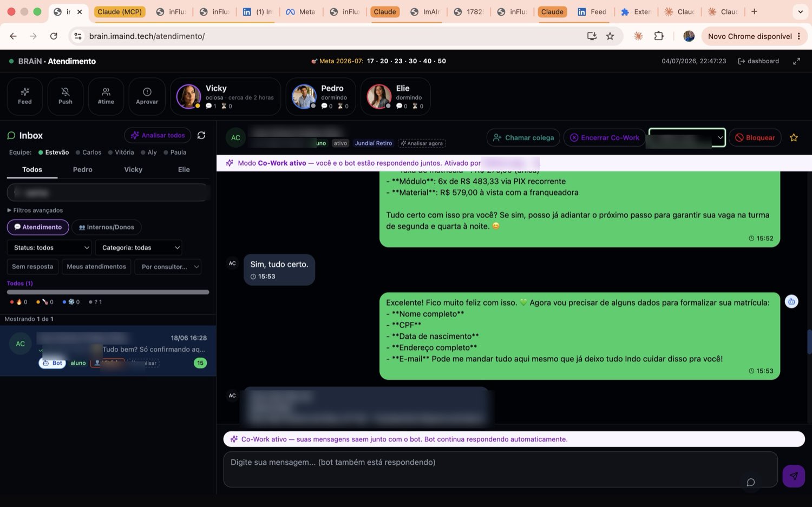Viewport: 812px width, 507px height.
Task: Click the Bot badge in conversation row
Action: [53, 363]
